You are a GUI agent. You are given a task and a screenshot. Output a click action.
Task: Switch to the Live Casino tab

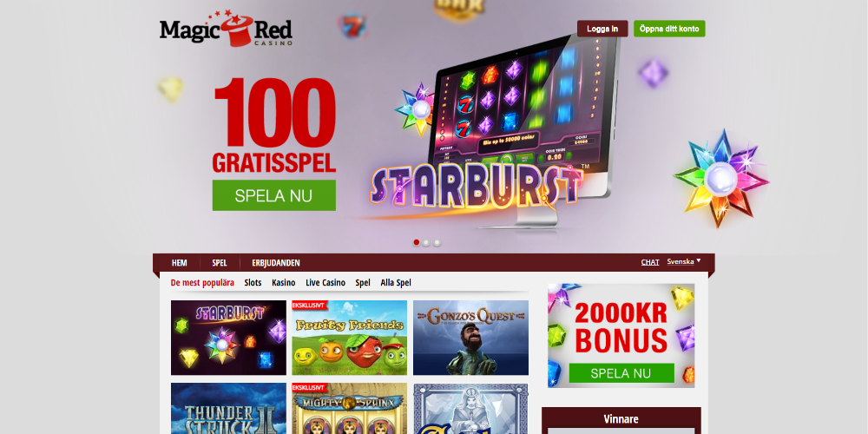325,283
